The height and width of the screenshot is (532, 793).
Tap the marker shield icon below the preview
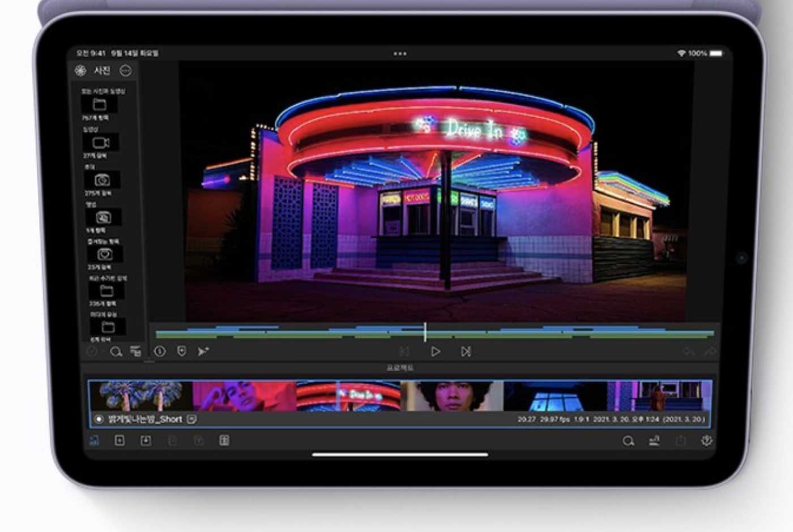(181, 351)
